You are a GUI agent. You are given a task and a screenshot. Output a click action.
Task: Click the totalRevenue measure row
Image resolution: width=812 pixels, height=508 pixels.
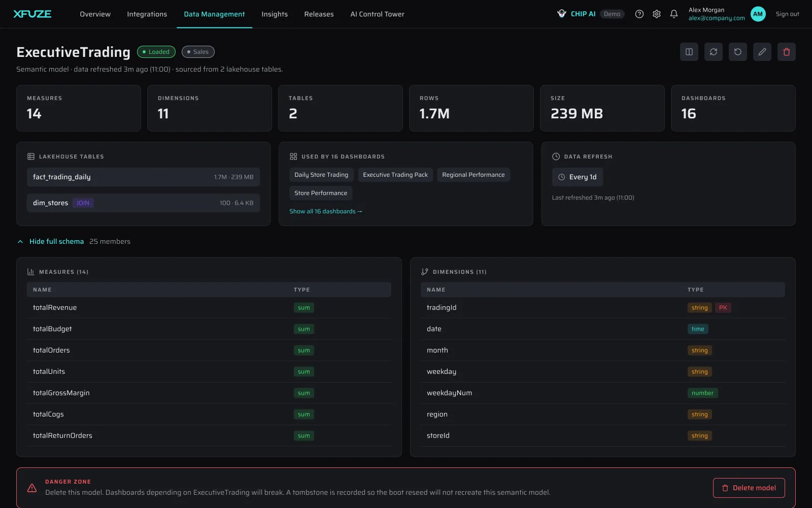[x=209, y=308]
